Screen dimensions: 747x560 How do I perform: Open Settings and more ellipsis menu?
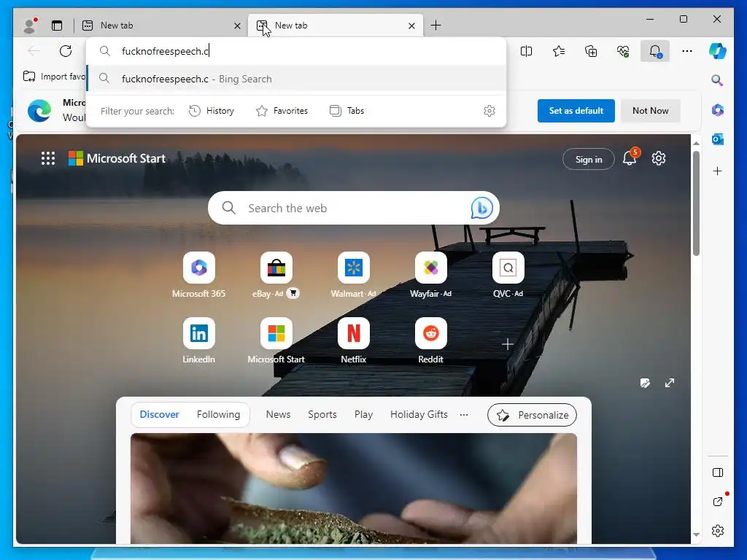687,51
